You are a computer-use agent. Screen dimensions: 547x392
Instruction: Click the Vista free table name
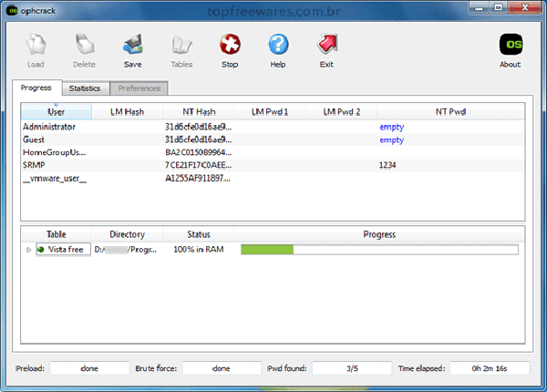tap(66, 250)
